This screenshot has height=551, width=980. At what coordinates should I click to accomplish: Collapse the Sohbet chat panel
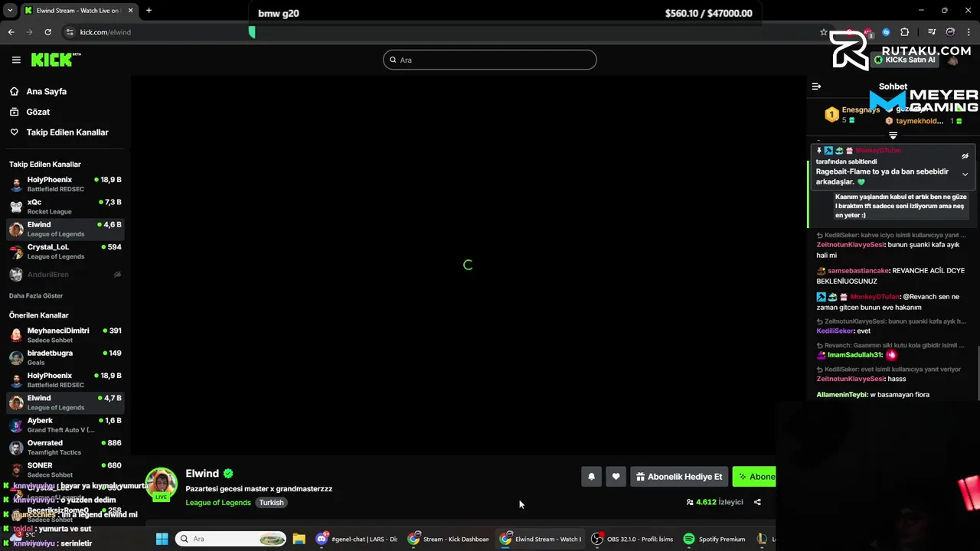point(816,86)
